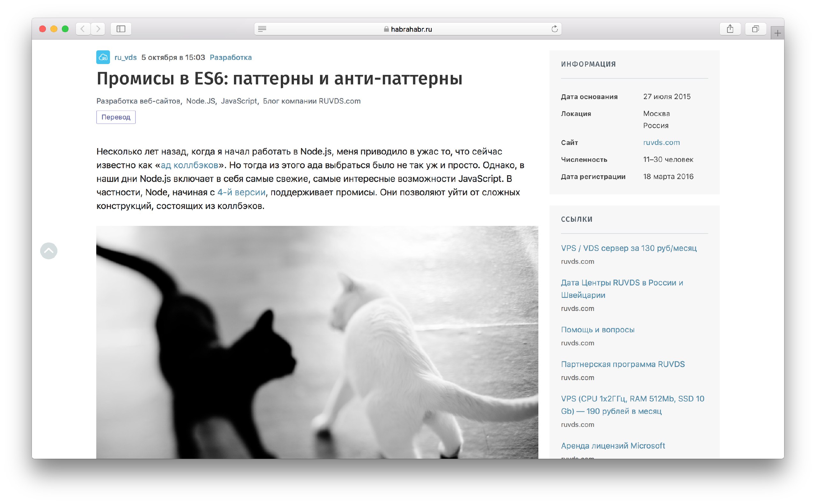Open the Node.JS hub link
816x504 pixels.
pyautogui.click(x=200, y=101)
